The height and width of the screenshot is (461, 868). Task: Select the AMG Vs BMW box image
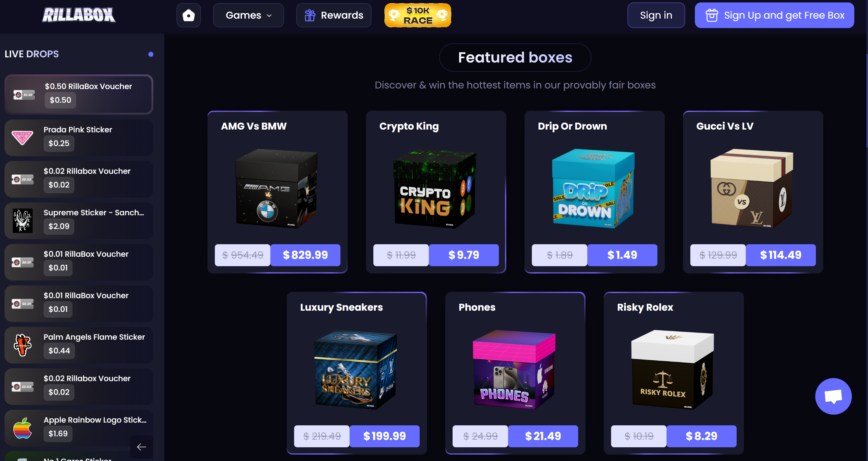click(276, 189)
